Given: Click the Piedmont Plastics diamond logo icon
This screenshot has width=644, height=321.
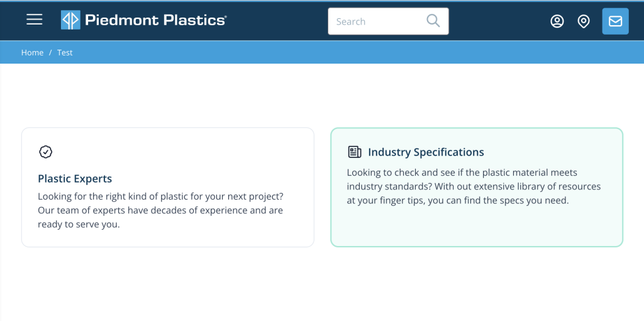Looking at the screenshot, I should coord(70,20).
